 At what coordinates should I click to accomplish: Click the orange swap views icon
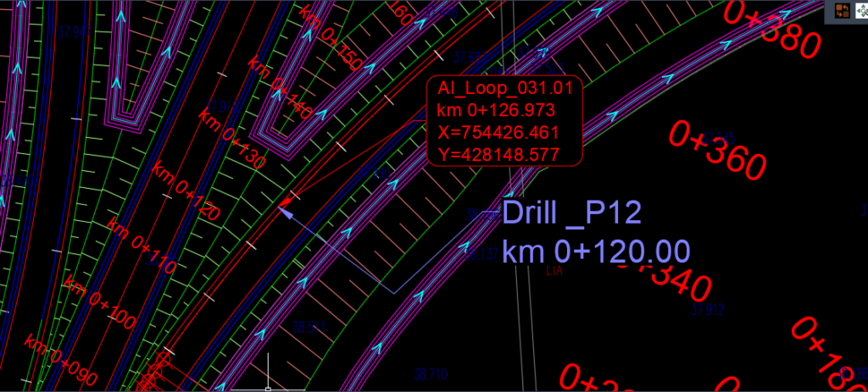(843, 11)
